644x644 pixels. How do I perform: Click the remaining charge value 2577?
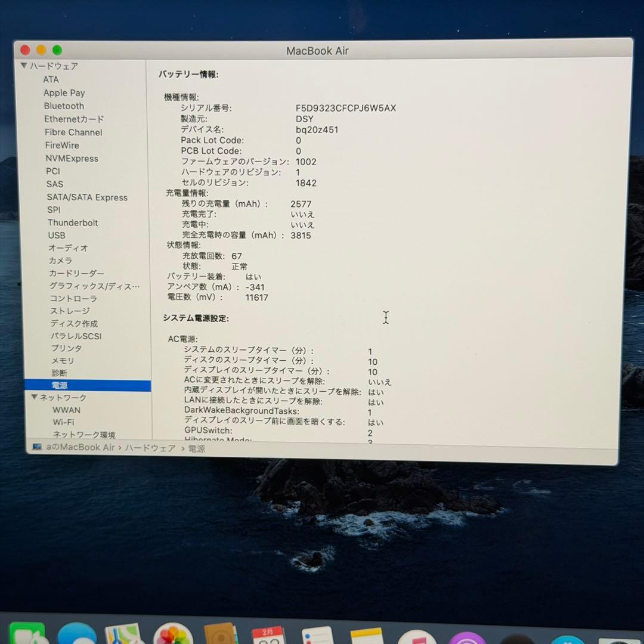[x=301, y=204]
